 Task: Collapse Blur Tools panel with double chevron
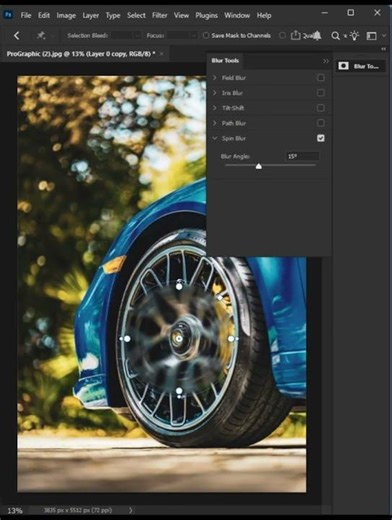pyautogui.click(x=326, y=61)
